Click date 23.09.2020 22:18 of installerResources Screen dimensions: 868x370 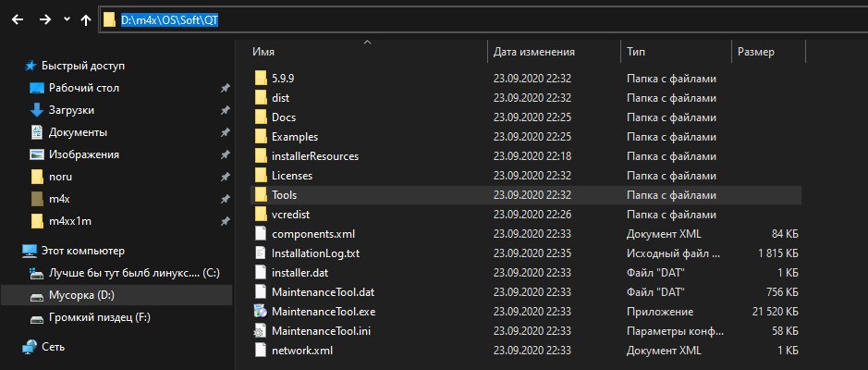pyautogui.click(x=532, y=156)
